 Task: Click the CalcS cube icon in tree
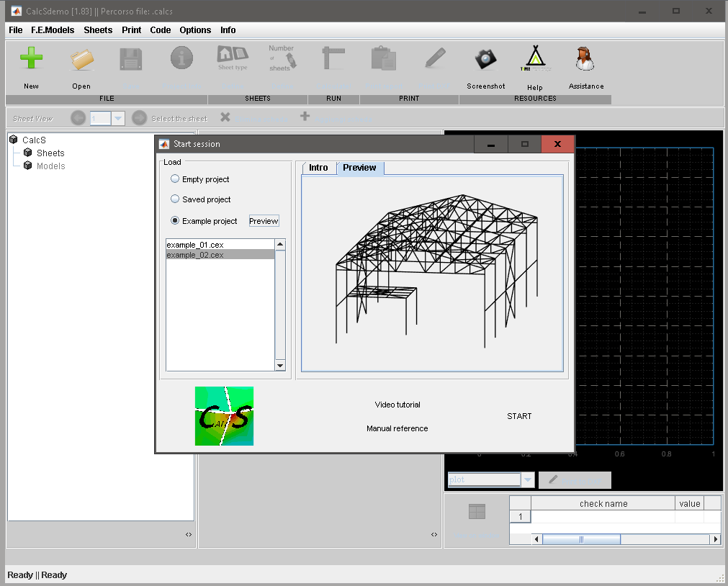point(14,140)
